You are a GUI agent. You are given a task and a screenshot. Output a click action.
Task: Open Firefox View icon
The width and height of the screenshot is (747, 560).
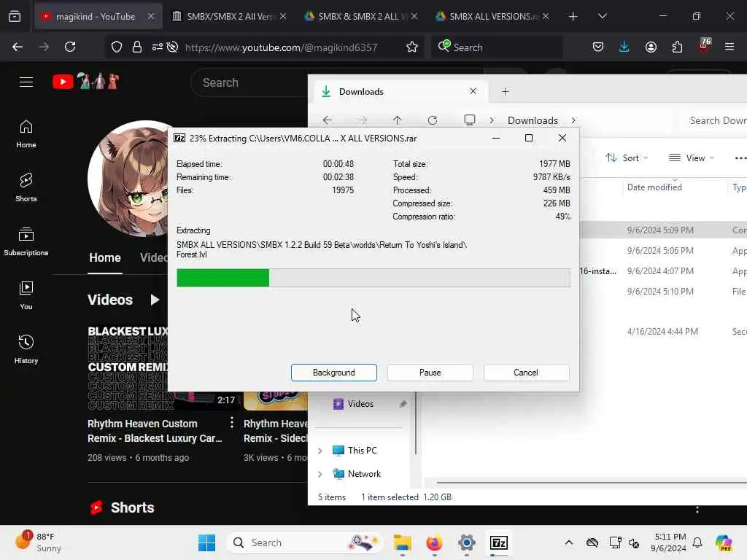pos(15,16)
